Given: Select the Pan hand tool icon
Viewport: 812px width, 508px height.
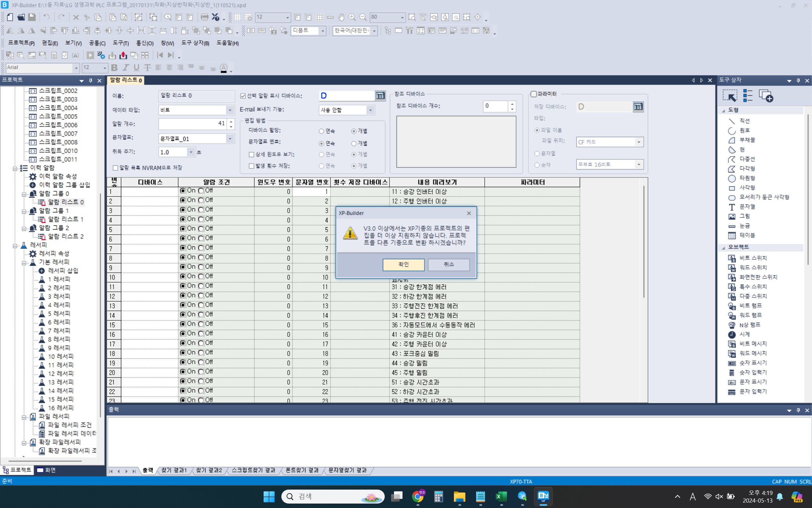Looking at the screenshot, I should (341, 17).
